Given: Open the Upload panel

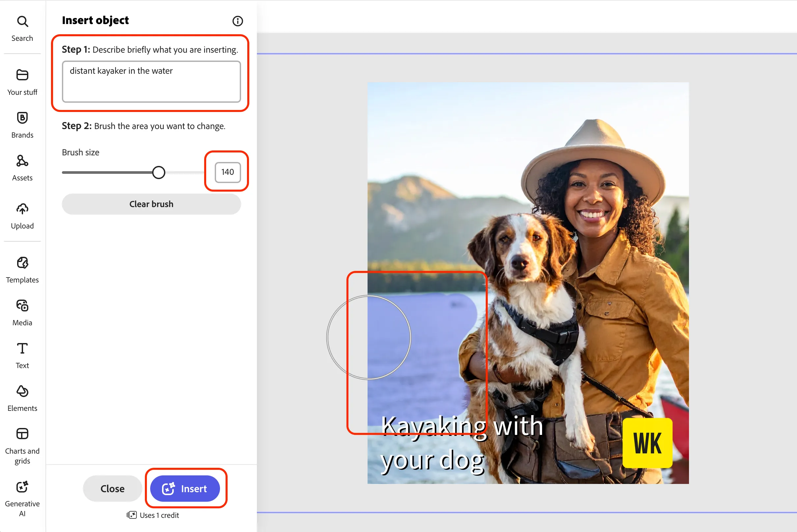Looking at the screenshot, I should click(x=22, y=216).
